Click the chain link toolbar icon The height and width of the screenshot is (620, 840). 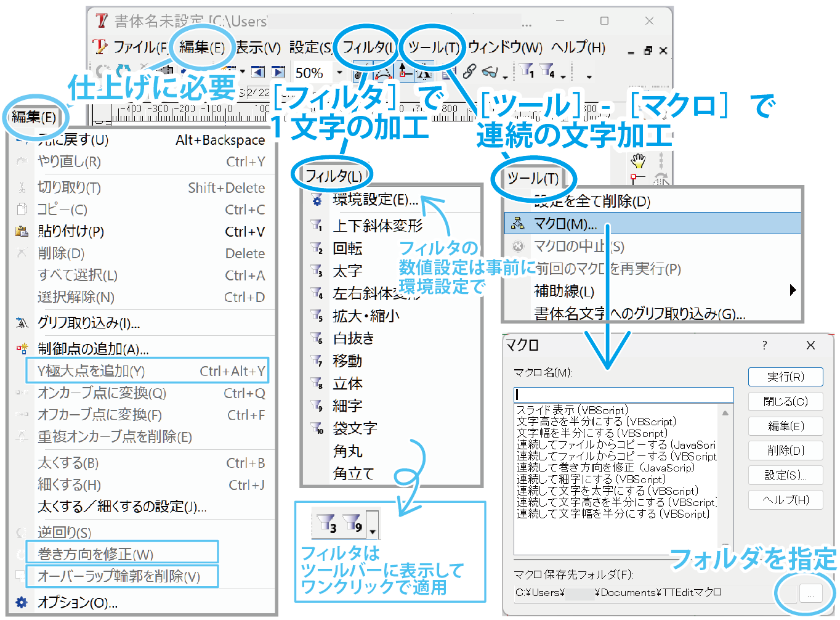click(x=469, y=72)
